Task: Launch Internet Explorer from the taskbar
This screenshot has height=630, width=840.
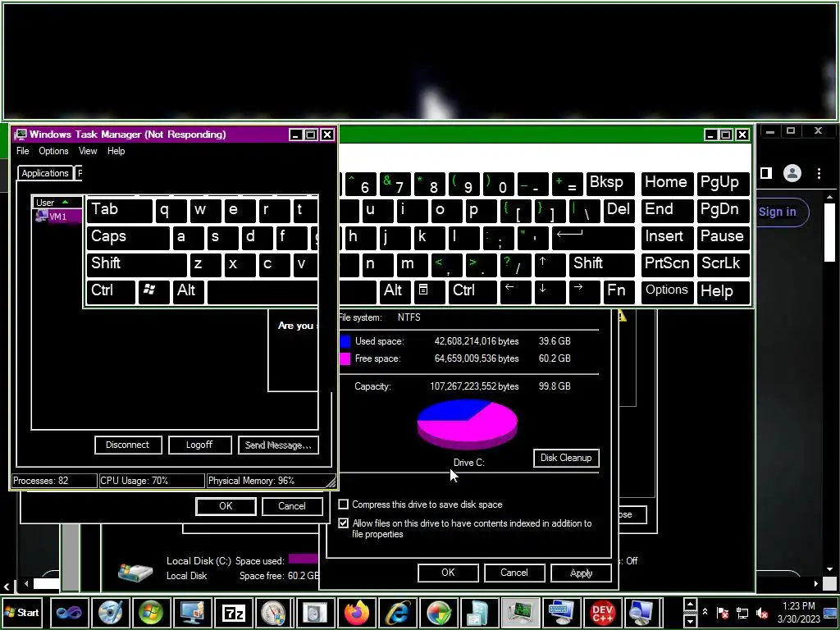Action: (x=398, y=612)
